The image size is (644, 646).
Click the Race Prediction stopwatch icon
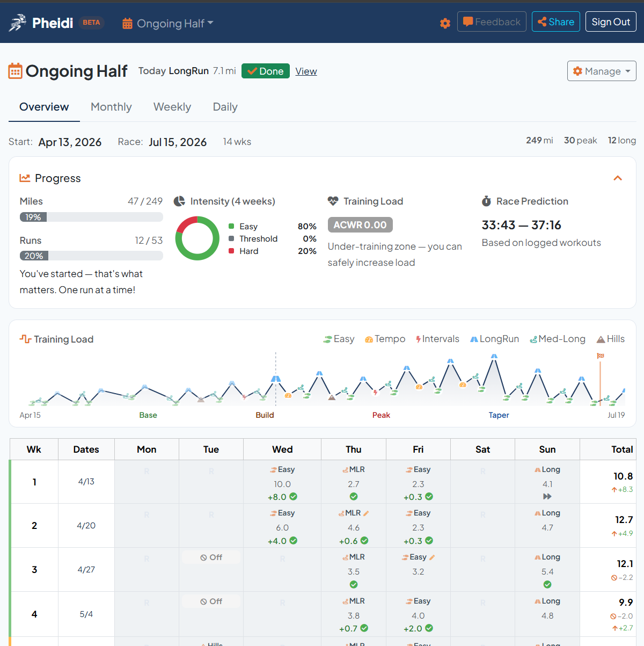(x=486, y=201)
